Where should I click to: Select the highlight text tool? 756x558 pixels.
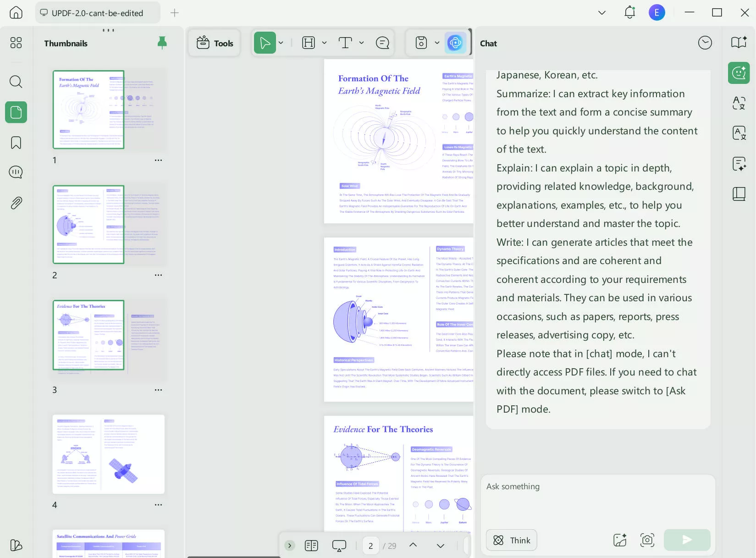(309, 43)
